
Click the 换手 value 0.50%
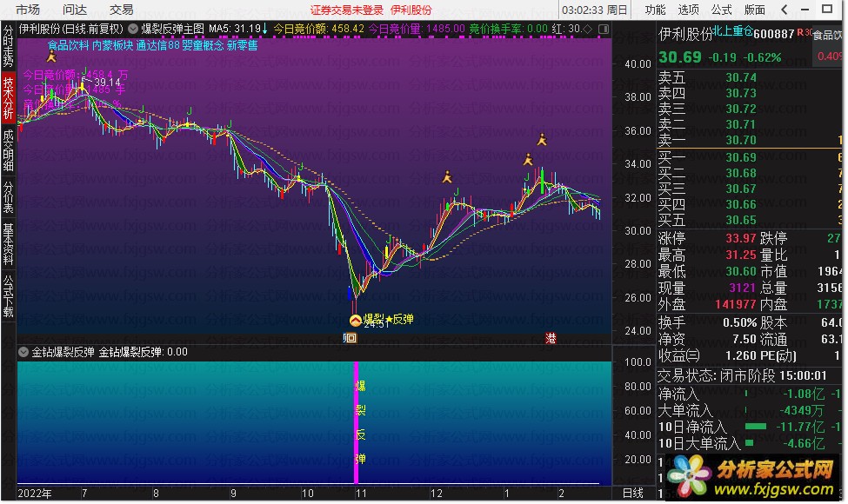coord(740,323)
